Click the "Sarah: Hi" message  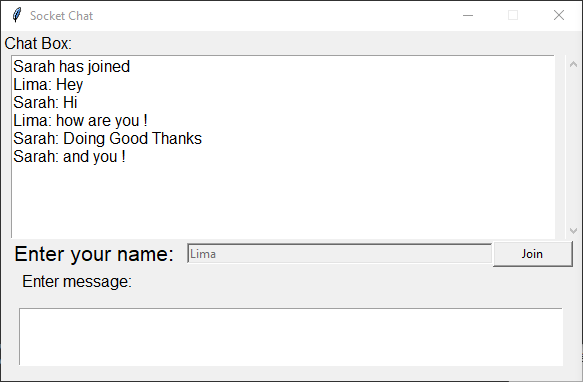(45, 103)
